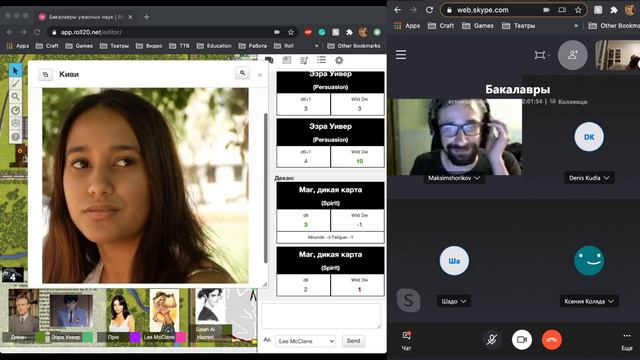Open the Skype Еще more options menu
The height and width of the screenshot is (360, 640).
(627, 340)
